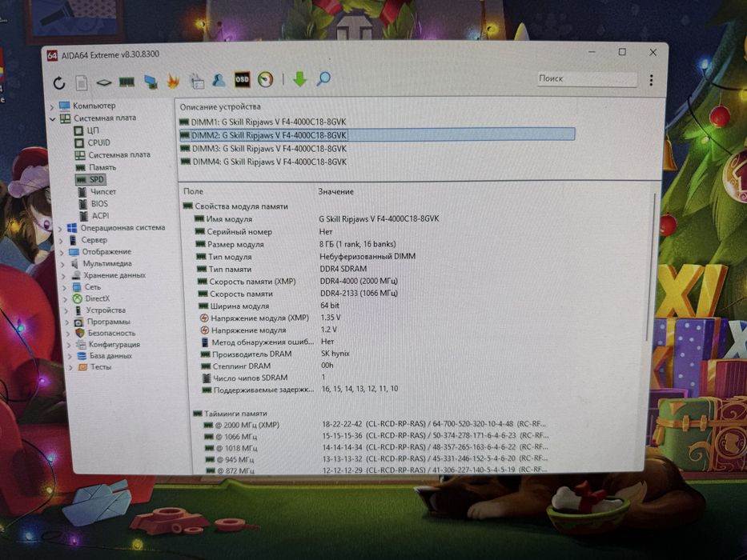This screenshot has height=560, width=747.
Task: Click the green download arrow icon
Action: click(x=299, y=78)
